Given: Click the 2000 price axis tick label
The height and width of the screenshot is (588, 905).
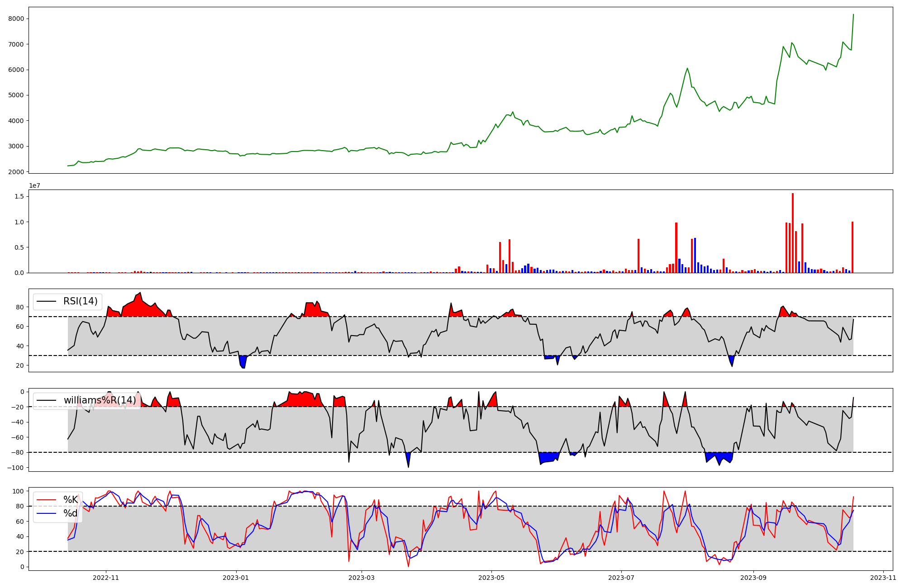Looking at the screenshot, I should (17, 172).
